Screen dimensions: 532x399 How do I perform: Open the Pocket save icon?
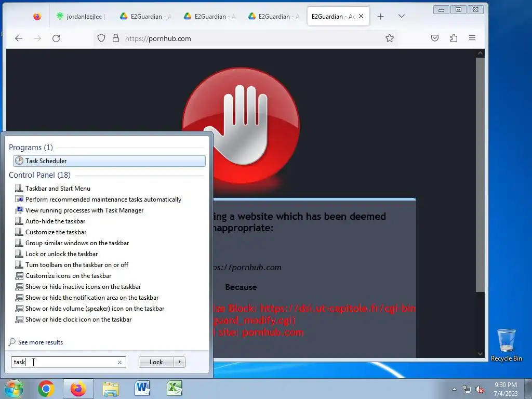[435, 38]
